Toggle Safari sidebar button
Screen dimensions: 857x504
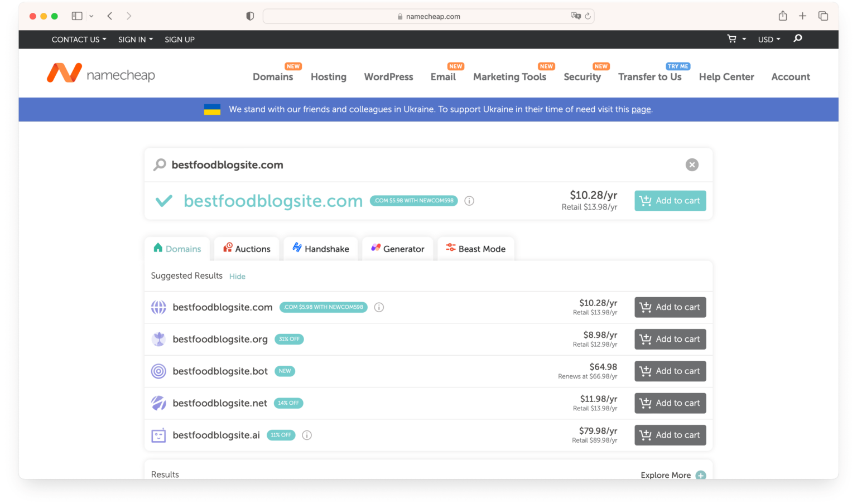click(77, 16)
